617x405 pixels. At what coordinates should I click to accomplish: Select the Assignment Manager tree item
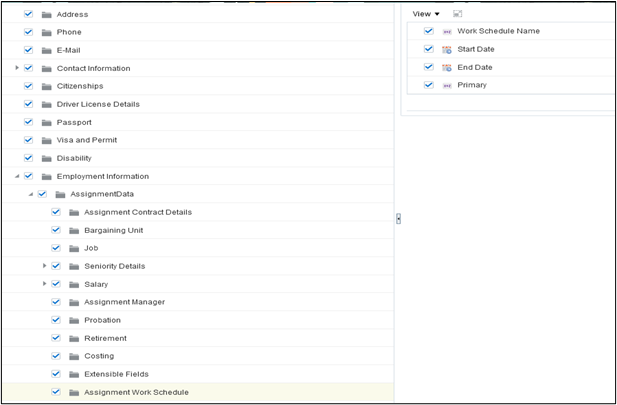tap(124, 302)
